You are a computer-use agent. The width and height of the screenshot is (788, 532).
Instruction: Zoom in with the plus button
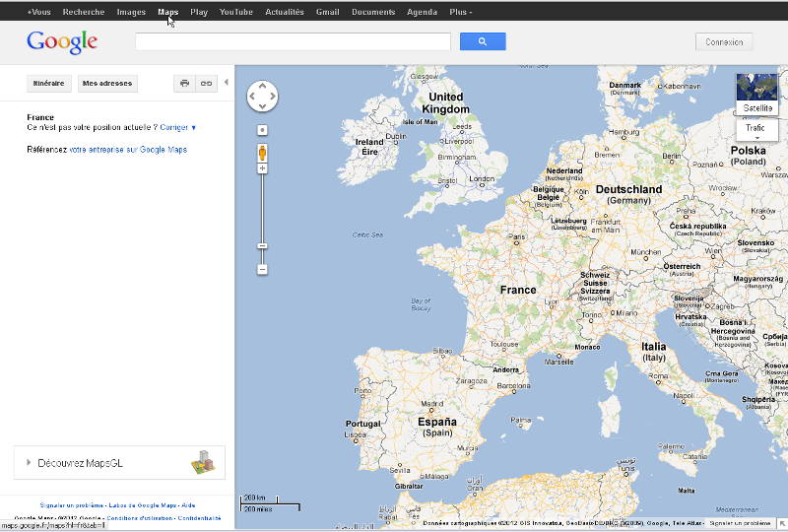point(262,168)
